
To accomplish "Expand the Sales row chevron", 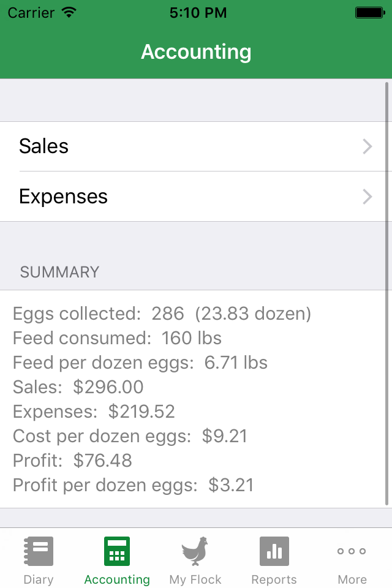I will (367, 146).
